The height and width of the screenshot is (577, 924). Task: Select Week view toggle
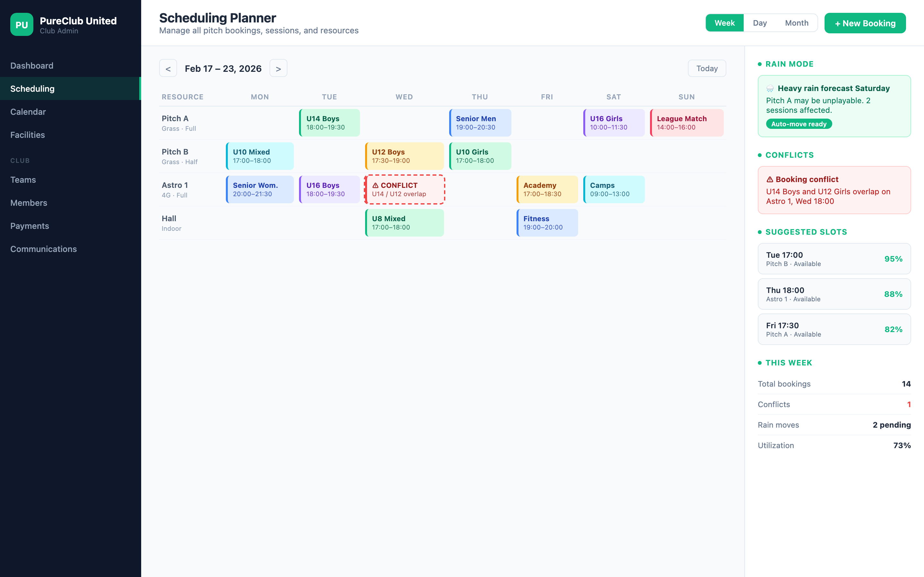pos(724,23)
